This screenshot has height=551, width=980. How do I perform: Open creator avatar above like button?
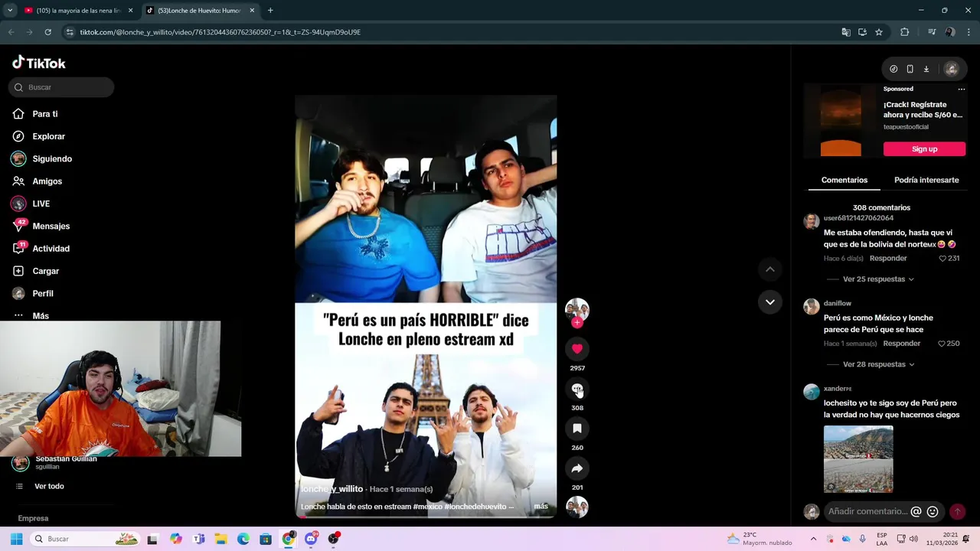[x=577, y=309]
